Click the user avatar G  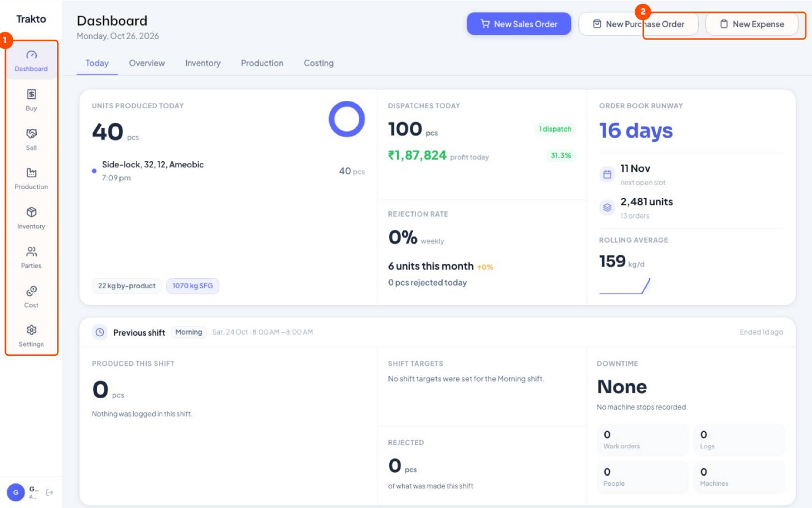[16, 492]
